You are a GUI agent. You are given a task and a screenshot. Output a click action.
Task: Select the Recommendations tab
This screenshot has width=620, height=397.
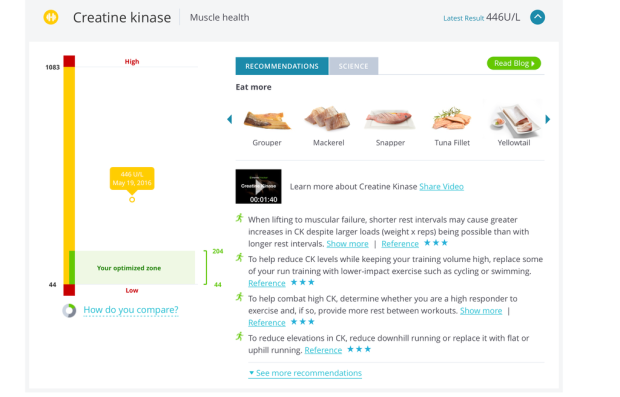point(282,66)
